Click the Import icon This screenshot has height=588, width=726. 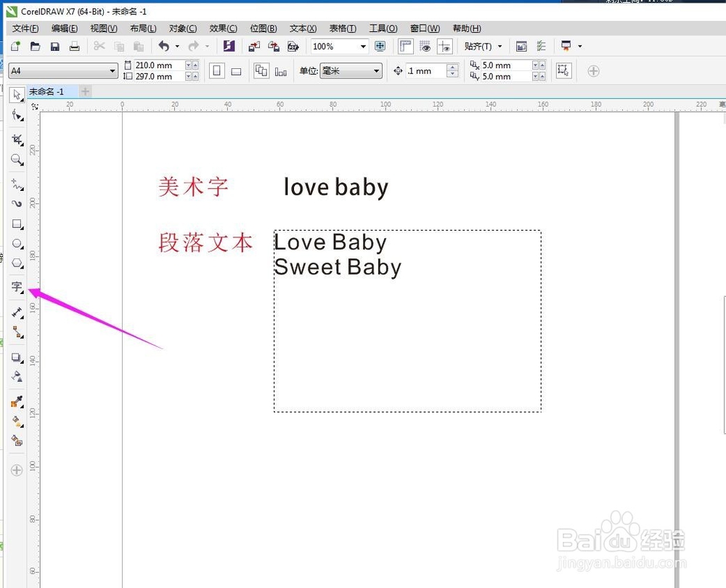pyautogui.click(x=254, y=46)
